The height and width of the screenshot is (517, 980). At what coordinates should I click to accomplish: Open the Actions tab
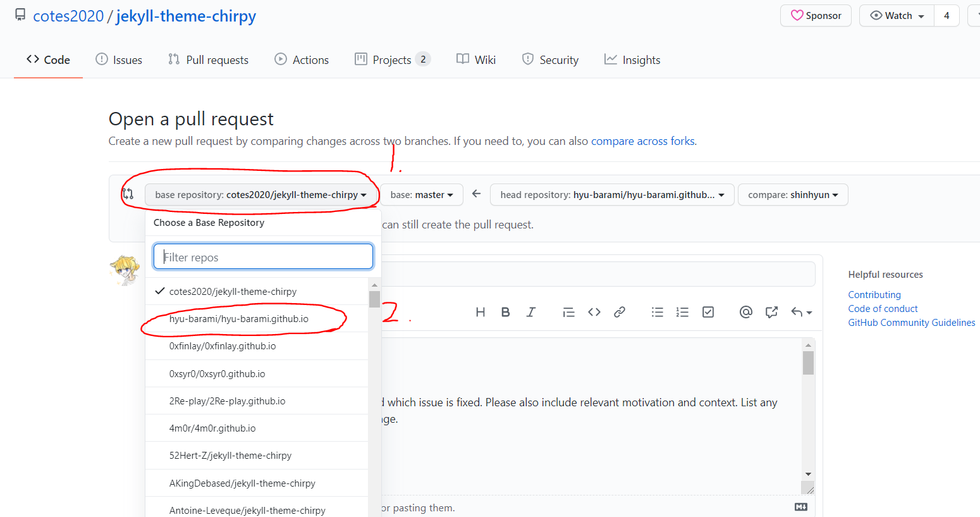302,60
